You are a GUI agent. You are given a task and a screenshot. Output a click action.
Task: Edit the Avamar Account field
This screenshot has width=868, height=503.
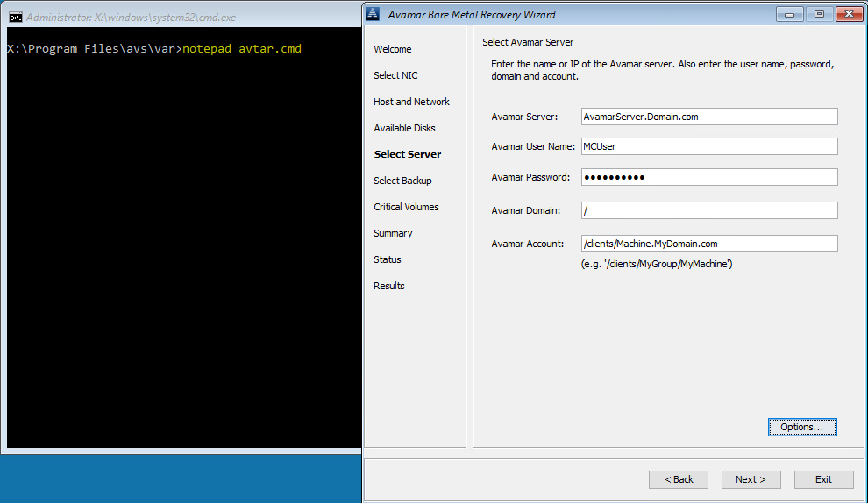coord(708,244)
